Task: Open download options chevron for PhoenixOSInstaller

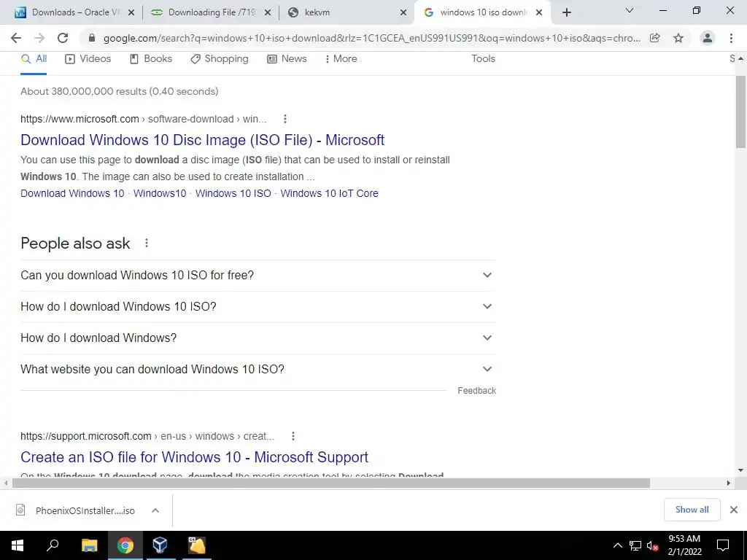Action: [155, 510]
